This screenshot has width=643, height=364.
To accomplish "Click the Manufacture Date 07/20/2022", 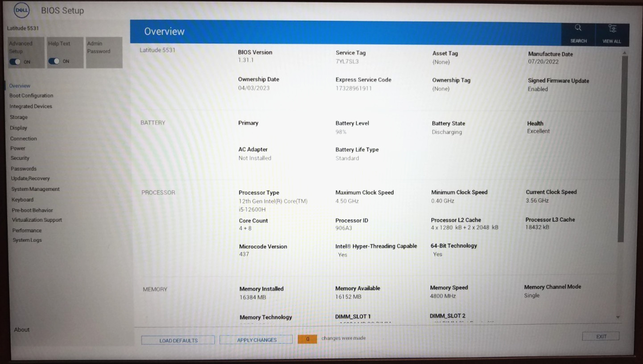I will [x=543, y=61].
